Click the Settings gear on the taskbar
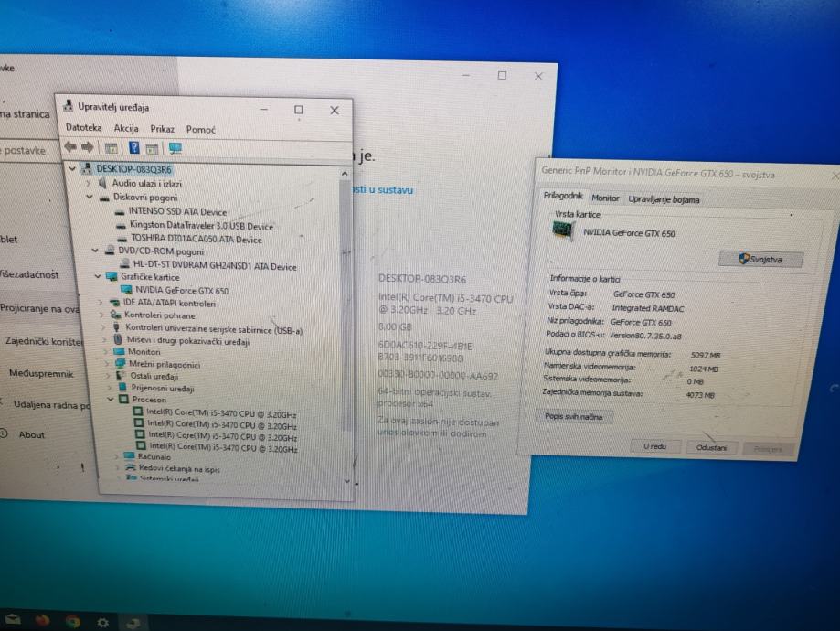The width and height of the screenshot is (840, 631). click(102, 622)
